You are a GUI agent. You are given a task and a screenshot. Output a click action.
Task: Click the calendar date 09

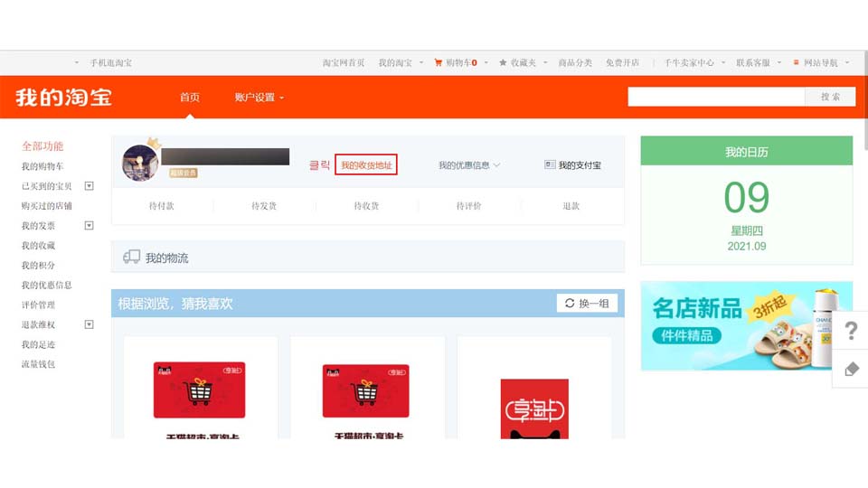tap(747, 198)
